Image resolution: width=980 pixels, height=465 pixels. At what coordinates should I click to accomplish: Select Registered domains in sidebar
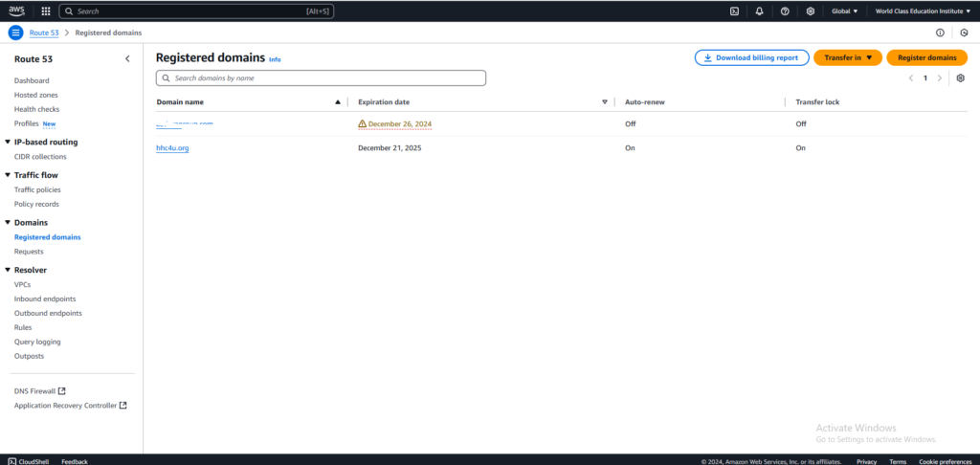(48, 237)
